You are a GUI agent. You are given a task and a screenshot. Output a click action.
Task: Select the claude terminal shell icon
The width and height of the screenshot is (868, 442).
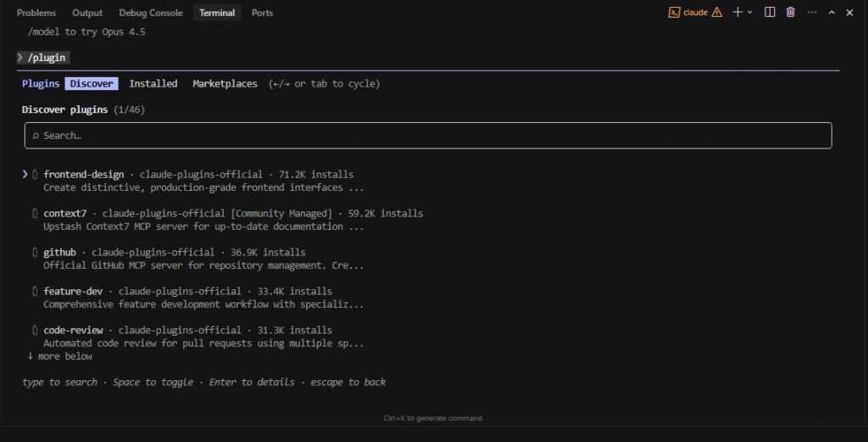click(x=674, y=12)
